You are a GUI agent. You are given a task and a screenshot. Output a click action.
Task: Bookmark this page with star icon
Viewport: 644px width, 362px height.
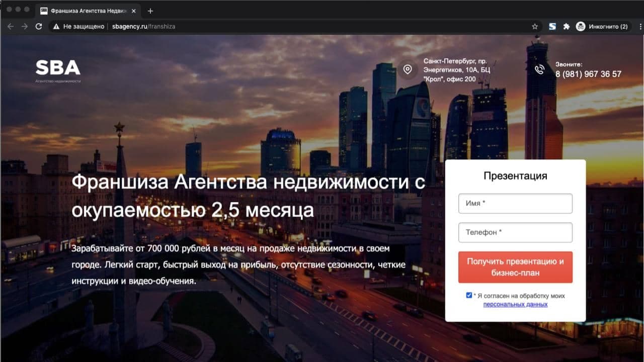[535, 27]
